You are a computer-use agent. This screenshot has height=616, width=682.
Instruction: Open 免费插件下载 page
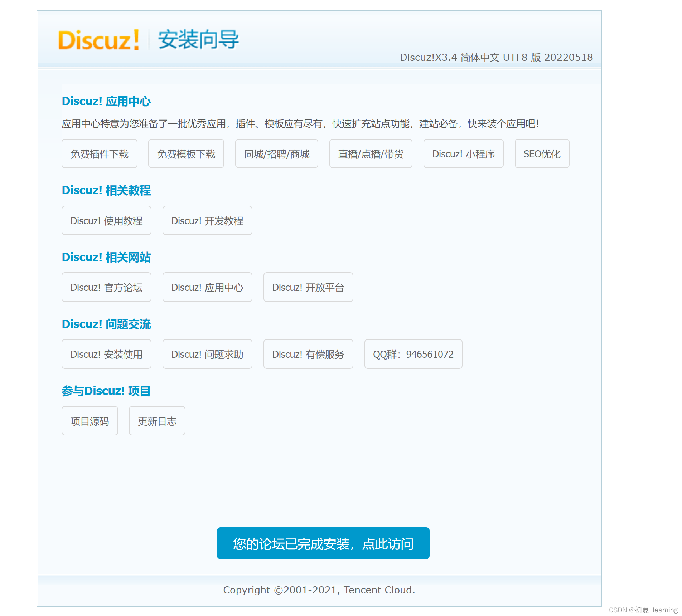tap(99, 153)
